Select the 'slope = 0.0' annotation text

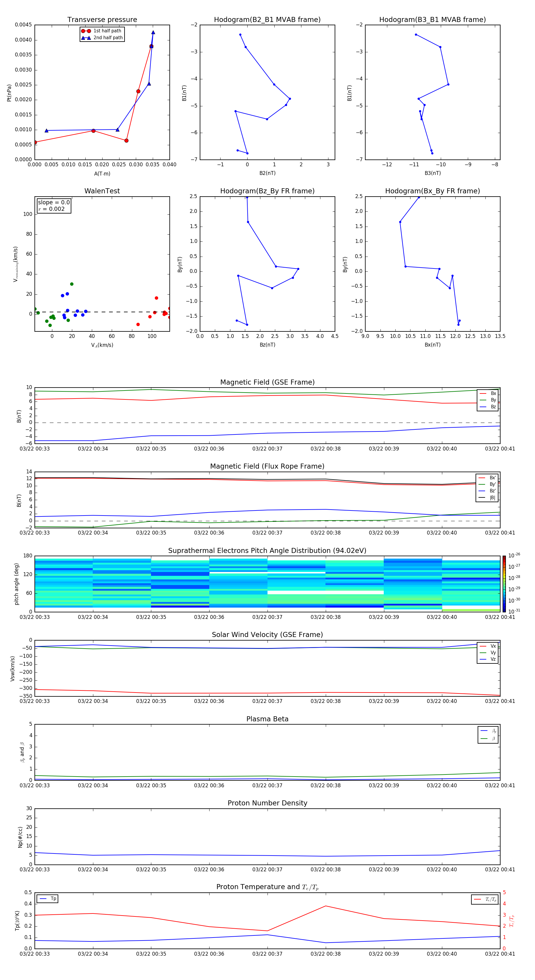(x=54, y=203)
